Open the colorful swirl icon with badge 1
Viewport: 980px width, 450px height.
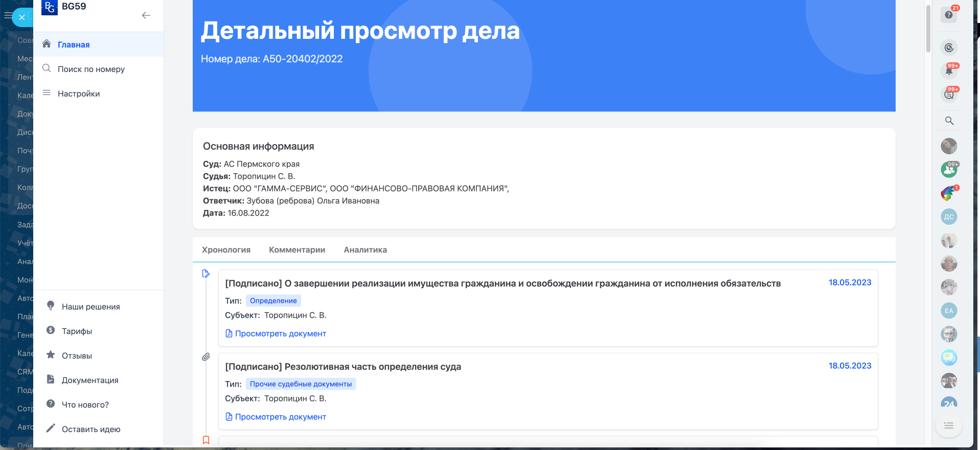949,193
